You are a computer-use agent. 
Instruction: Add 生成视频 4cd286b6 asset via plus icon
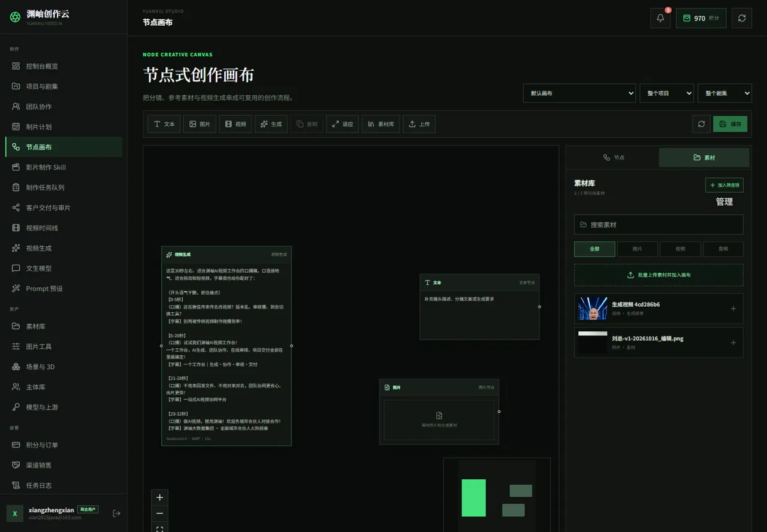click(x=733, y=309)
